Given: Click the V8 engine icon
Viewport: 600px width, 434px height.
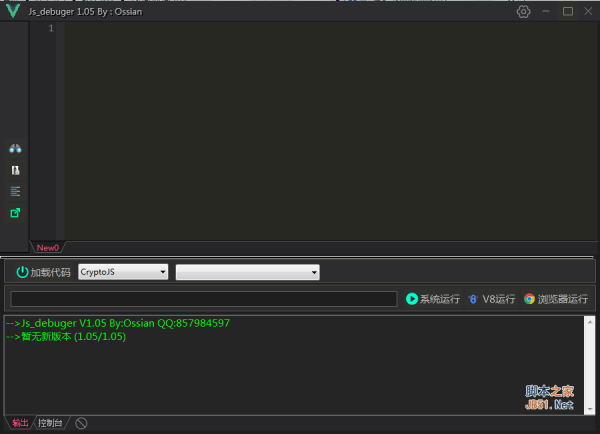Looking at the screenshot, I should 473,299.
